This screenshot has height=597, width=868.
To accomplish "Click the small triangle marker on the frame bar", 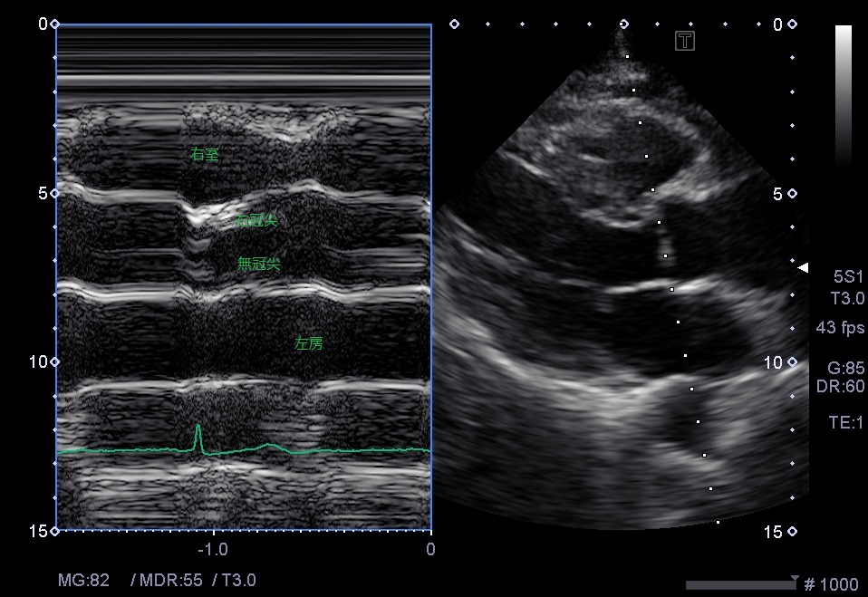I will pyautogui.click(x=795, y=578).
